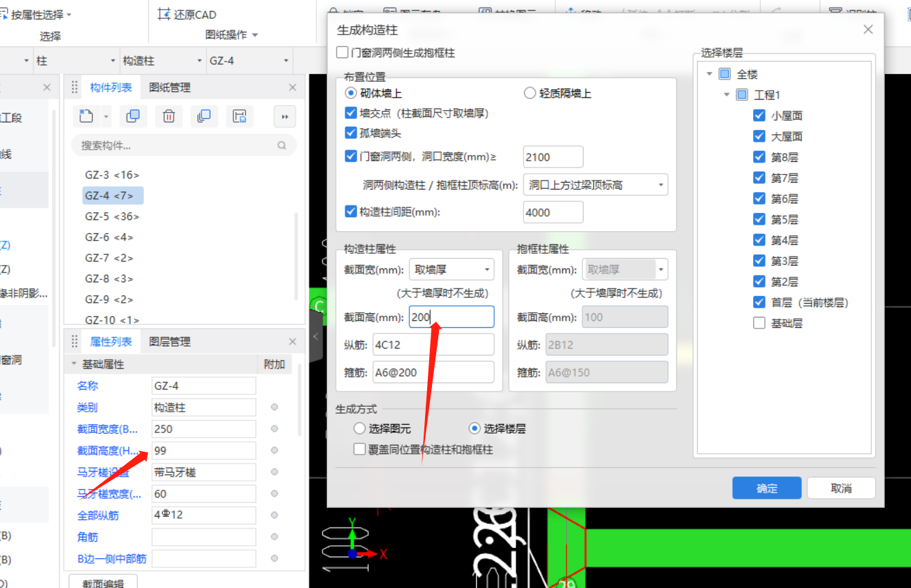Toggle the 构造柱间距 checkbox

click(x=350, y=212)
